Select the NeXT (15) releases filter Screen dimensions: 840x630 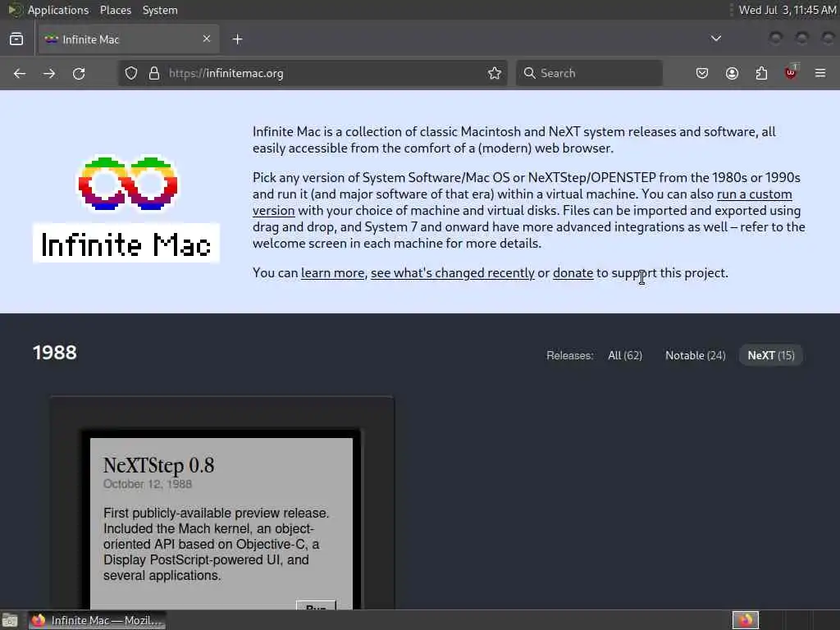(771, 355)
